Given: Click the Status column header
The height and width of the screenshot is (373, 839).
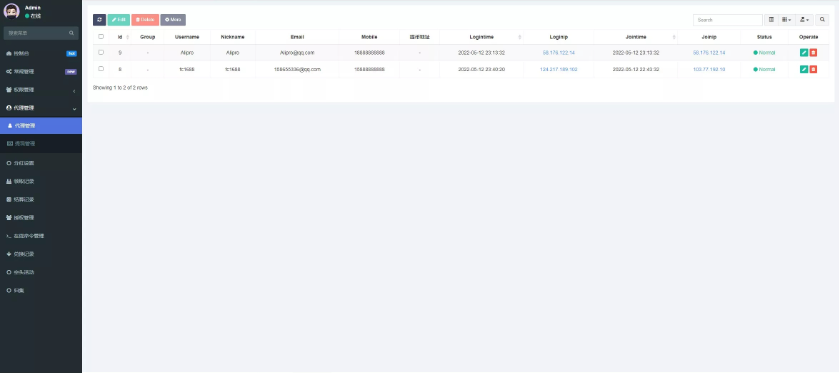Looking at the screenshot, I should click(764, 37).
